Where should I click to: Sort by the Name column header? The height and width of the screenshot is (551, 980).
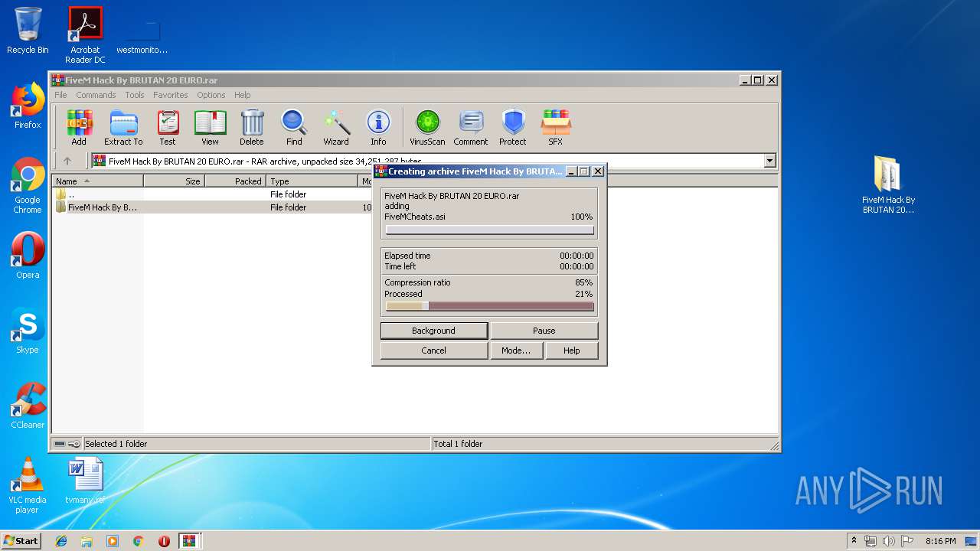(98, 181)
